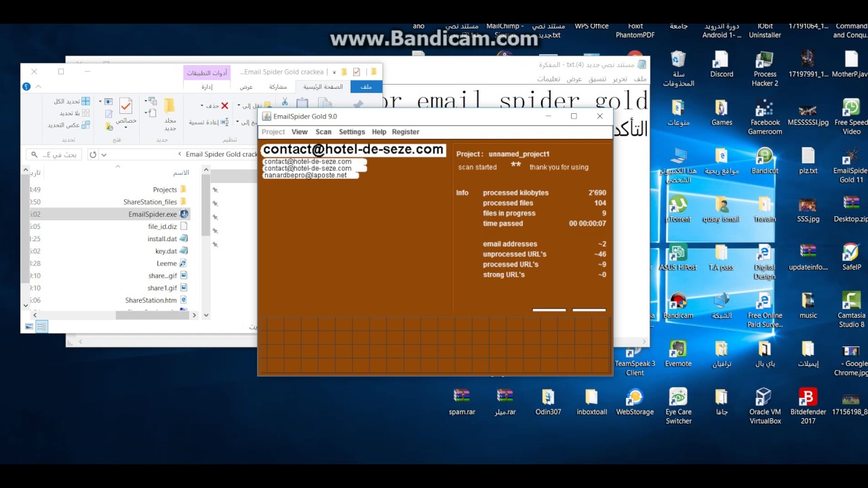Collapse the Explorer ribbon with the chevron
This screenshot has height=488, width=868.
click(x=39, y=87)
